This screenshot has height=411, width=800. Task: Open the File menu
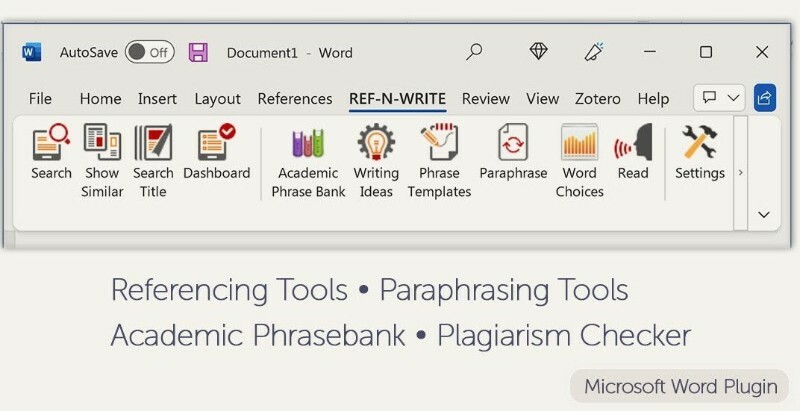point(40,99)
